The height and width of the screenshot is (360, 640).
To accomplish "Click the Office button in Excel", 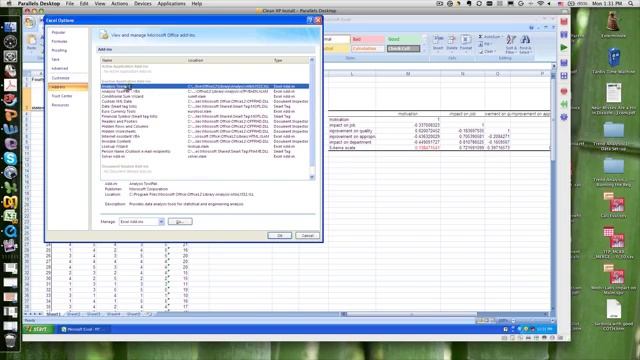I will coord(30,22).
